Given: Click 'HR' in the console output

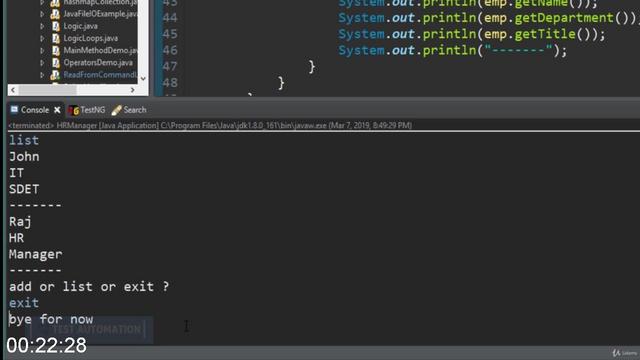Looking at the screenshot, I should click(x=16, y=238).
